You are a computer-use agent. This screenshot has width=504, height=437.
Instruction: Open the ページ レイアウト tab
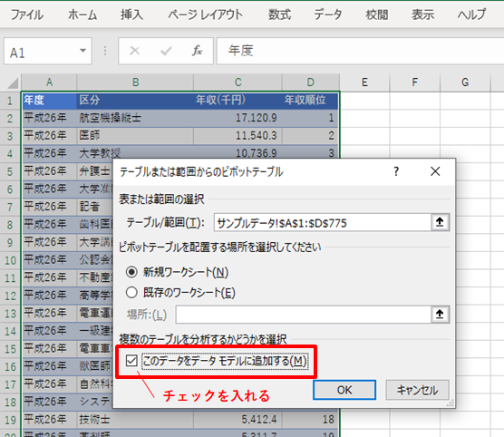coord(206,15)
